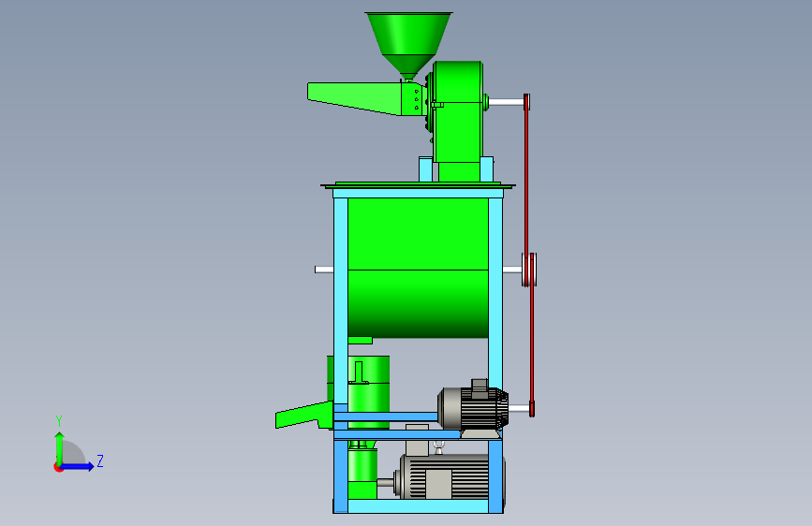Select the blue Z axis arrow
The width and height of the screenshot is (812, 526).
[78, 466]
